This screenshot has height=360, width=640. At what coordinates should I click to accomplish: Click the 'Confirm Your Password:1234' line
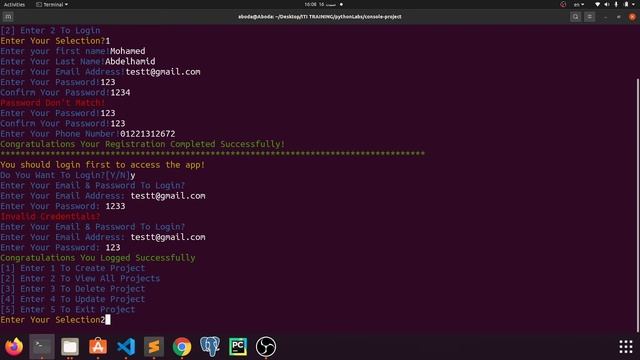(65, 92)
